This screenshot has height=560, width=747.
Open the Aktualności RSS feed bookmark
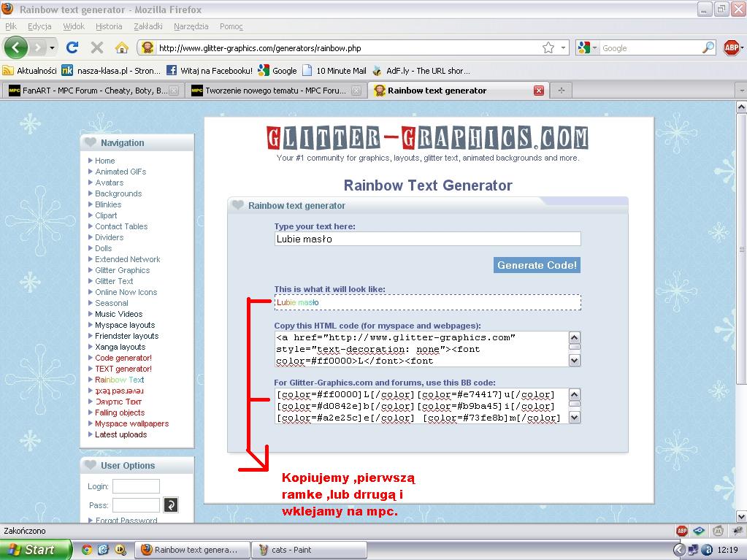point(29,71)
